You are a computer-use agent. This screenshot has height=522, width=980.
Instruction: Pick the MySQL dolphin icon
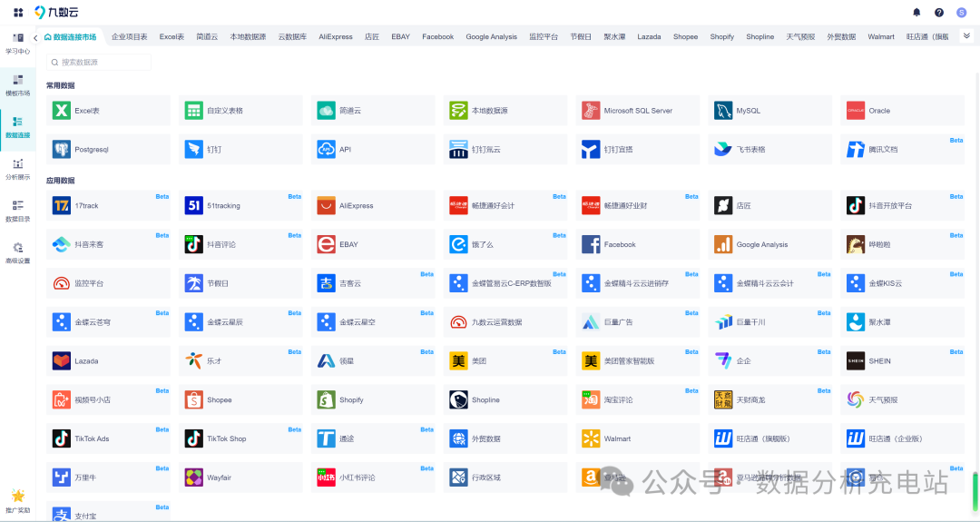click(x=723, y=111)
